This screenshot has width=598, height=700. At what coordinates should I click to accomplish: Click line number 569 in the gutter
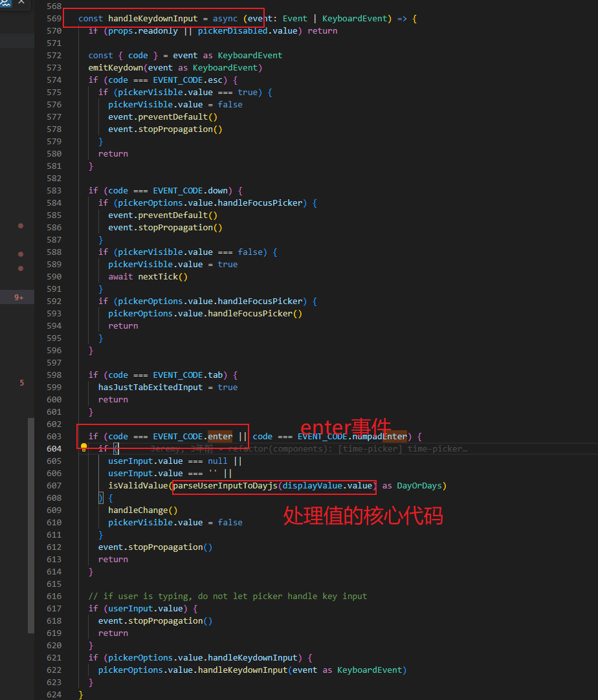click(54, 19)
